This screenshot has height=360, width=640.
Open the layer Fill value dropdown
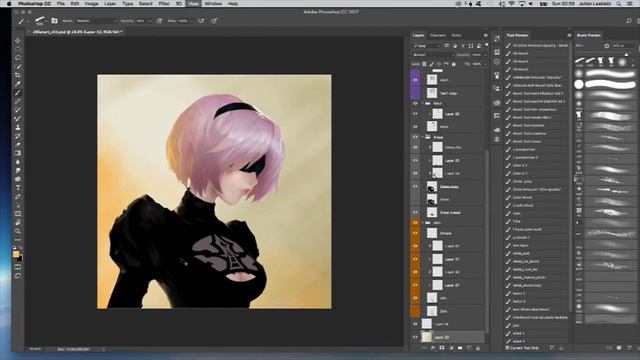[x=485, y=64]
